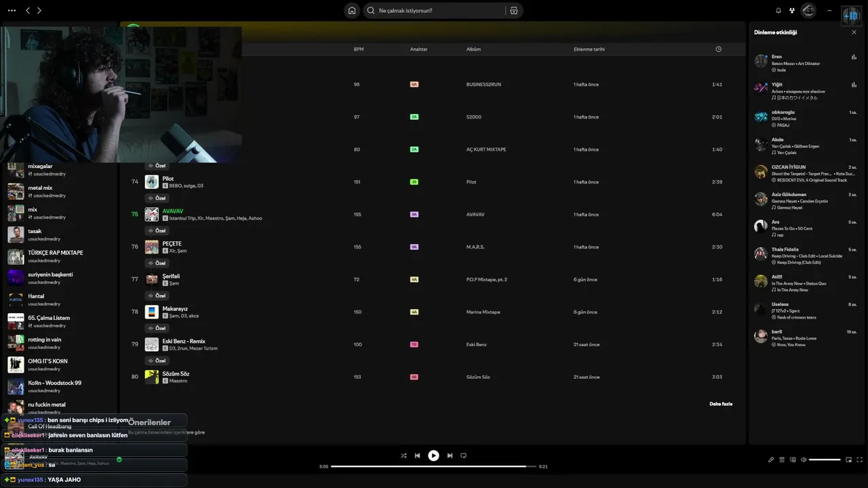Select the Eski Benz - Remix title
This screenshot has height=488, width=868.
pos(184,341)
